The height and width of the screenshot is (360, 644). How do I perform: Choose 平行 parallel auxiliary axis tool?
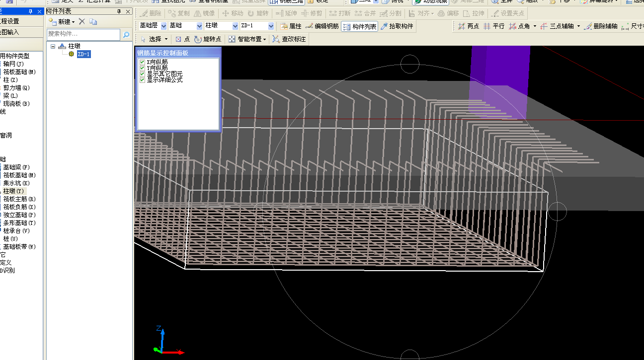pyautogui.click(x=494, y=26)
